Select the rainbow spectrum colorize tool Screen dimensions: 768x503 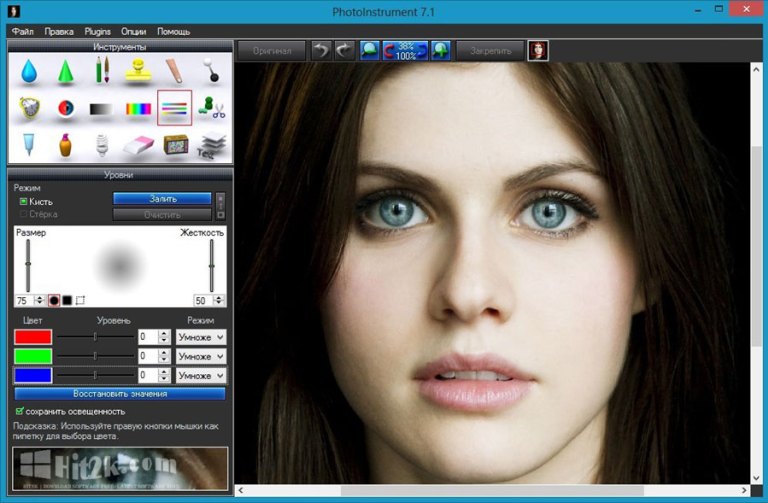point(138,108)
